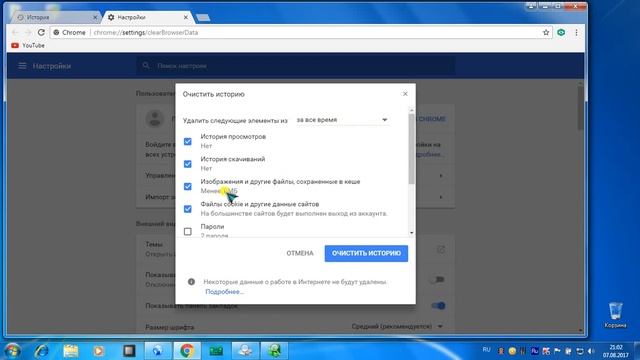Click the dark square taskbar application icon

pos(129,351)
